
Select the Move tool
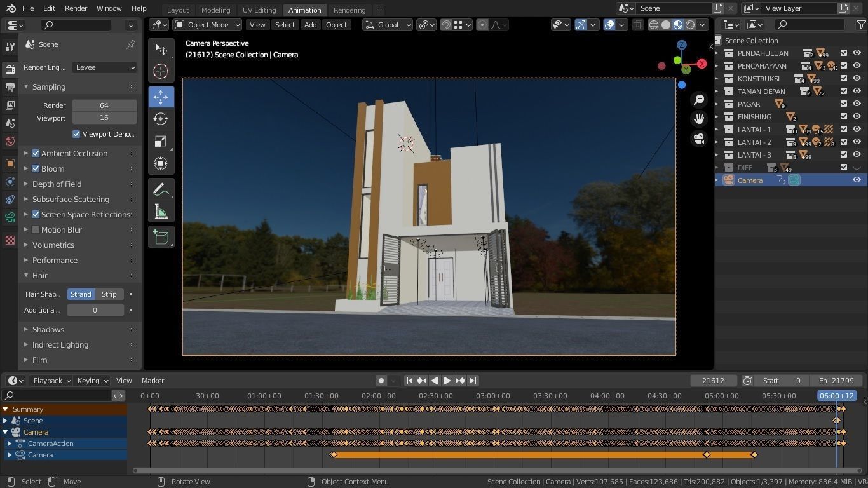(161, 97)
